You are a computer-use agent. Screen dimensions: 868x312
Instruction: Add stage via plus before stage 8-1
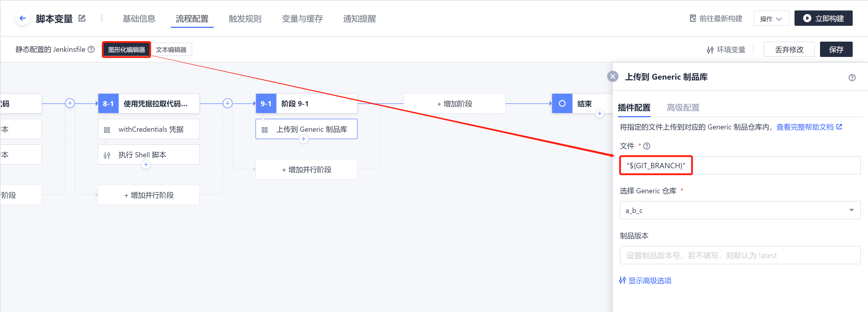click(70, 103)
